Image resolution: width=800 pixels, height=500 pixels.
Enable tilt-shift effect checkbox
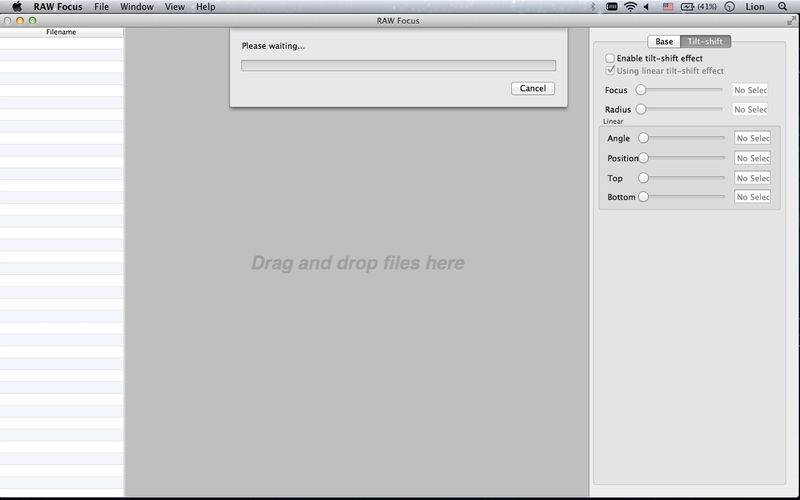pyautogui.click(x=610, y=58)
